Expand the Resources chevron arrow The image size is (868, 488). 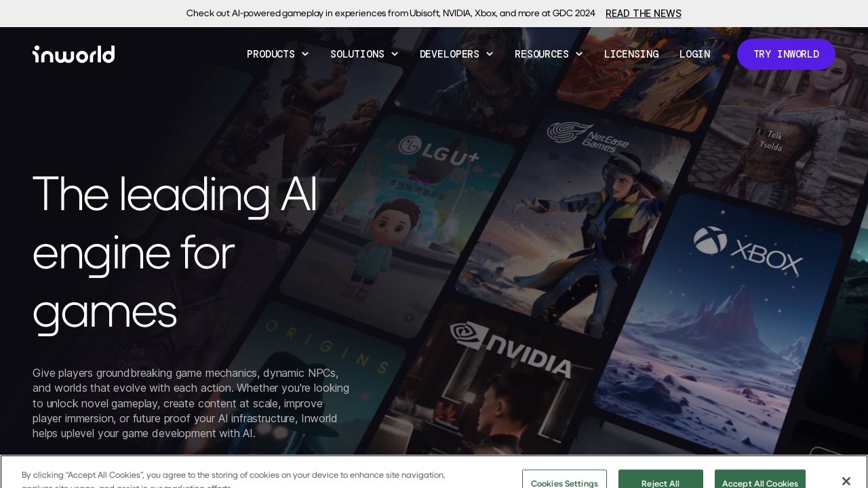coord(579,54)
